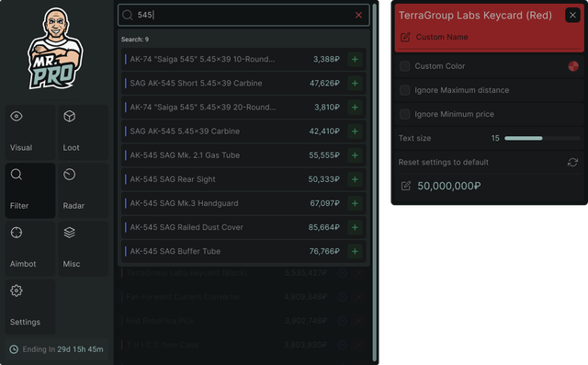Check the Ignore Minimum price option
Image resolution: width=588 pixels, height=365 pixels.
(404, 114)
